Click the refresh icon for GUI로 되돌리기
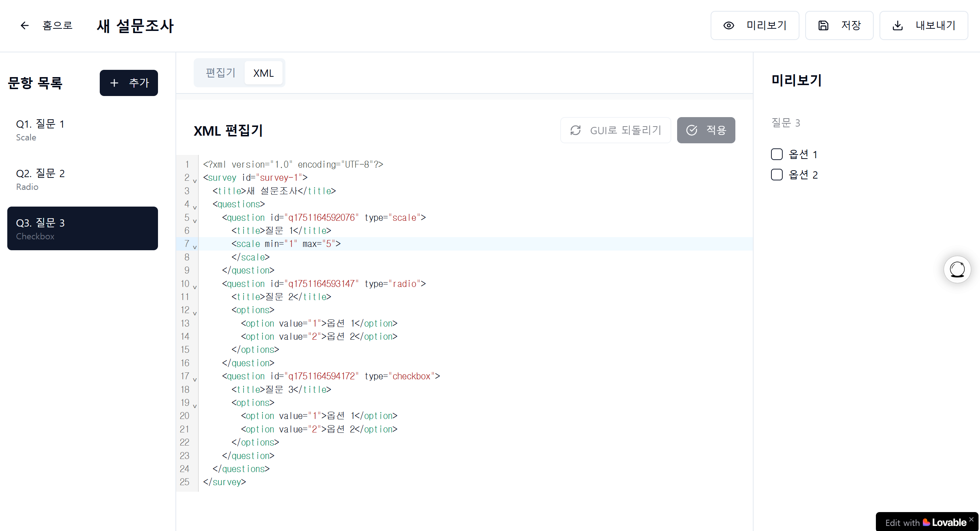This screenshot has height=531, width=980. tap(575, 130)
